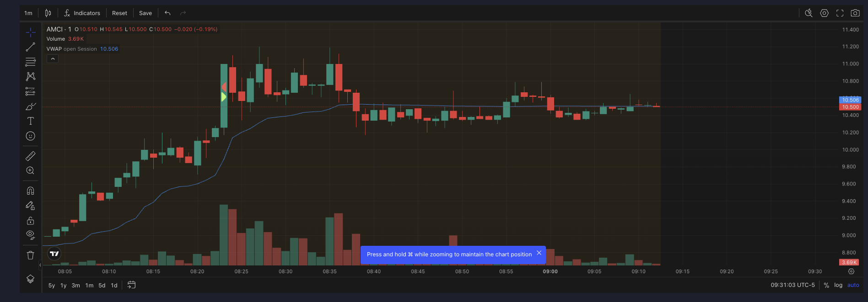Toggle log scale on price axis
This screenshot has width=868, height=302.
pyautogui.click(x=838, y=285)
